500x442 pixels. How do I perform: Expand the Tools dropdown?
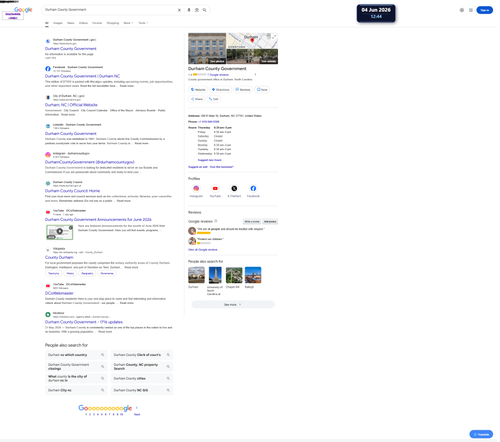tap(143, 23)
